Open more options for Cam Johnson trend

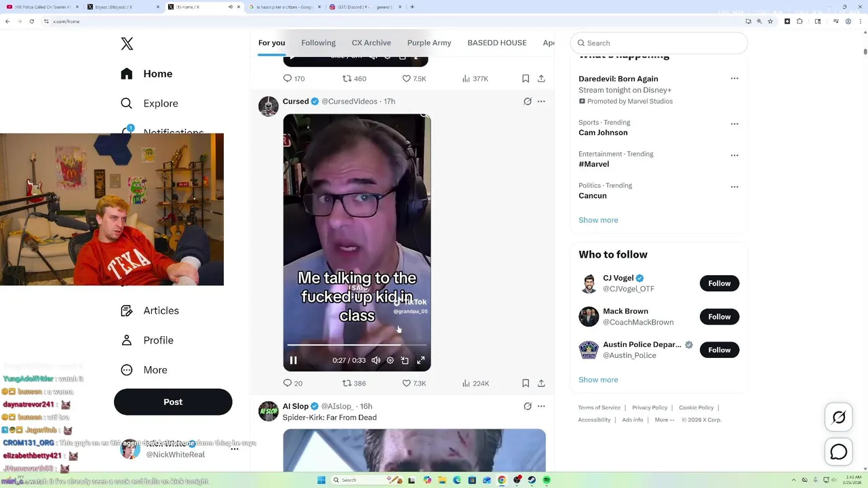[734, 124]
